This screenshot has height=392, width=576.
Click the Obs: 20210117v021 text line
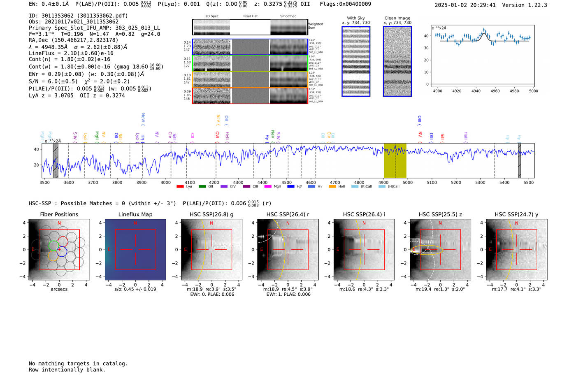(74, 22)
